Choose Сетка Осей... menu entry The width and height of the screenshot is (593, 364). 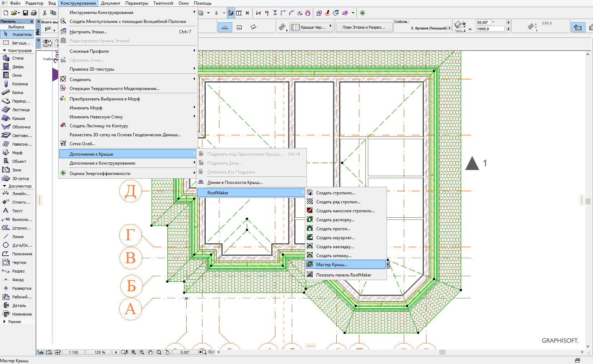tap(128, 144)
